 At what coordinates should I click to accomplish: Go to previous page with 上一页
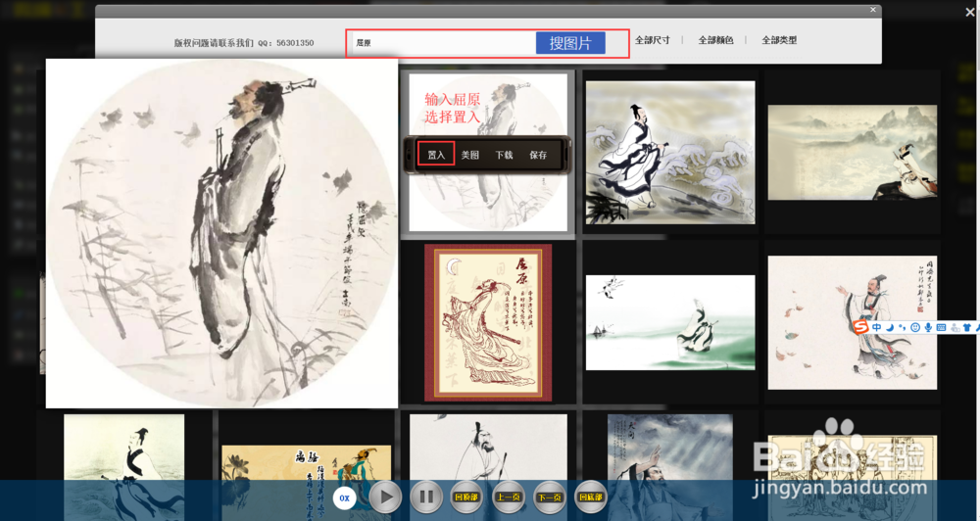click(508, 497)
